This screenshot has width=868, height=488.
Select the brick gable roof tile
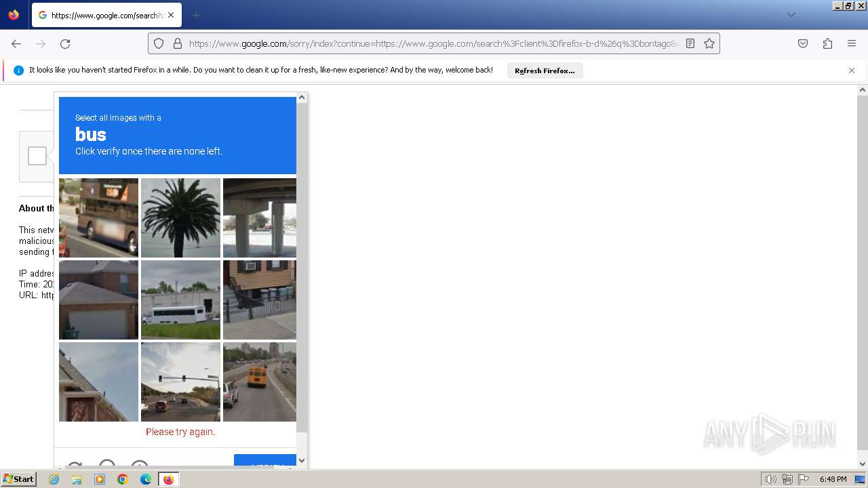point(98,382)
